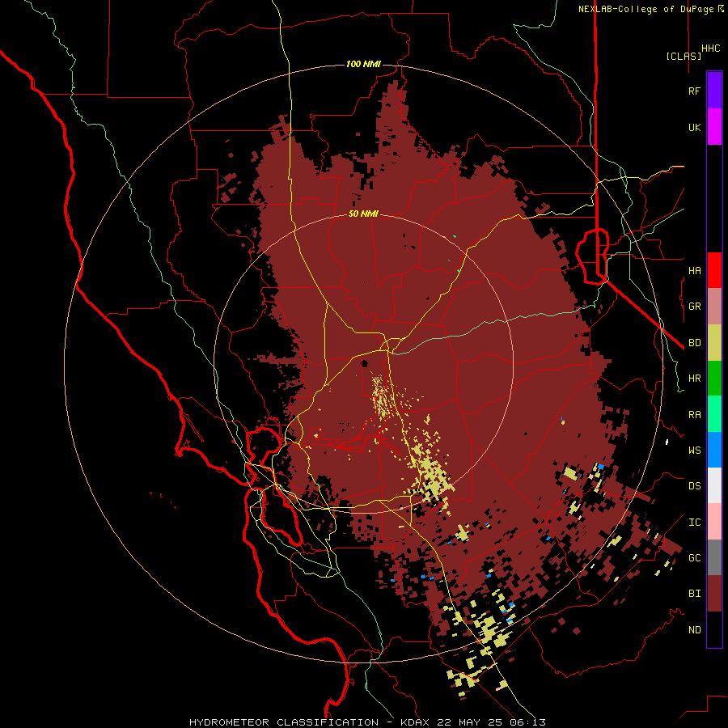Click the "GR" legend label text
This screenshot has width=728, height=728.
pos(694,307)
